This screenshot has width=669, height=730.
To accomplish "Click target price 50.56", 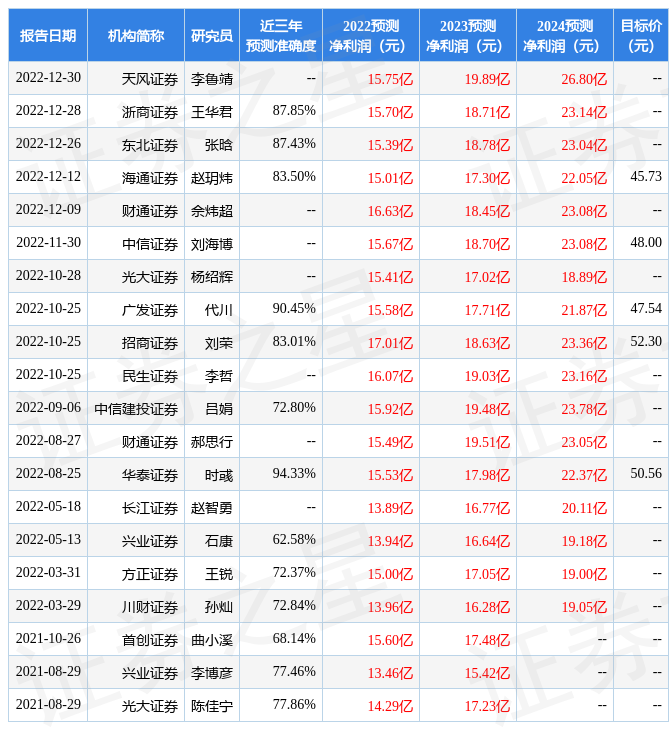I will 646,473.
